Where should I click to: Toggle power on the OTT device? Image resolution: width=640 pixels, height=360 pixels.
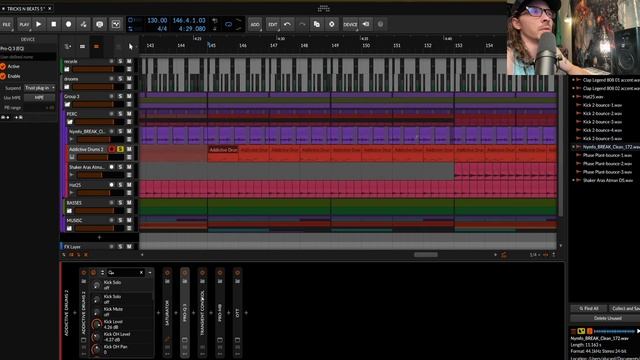pos(238,272)
